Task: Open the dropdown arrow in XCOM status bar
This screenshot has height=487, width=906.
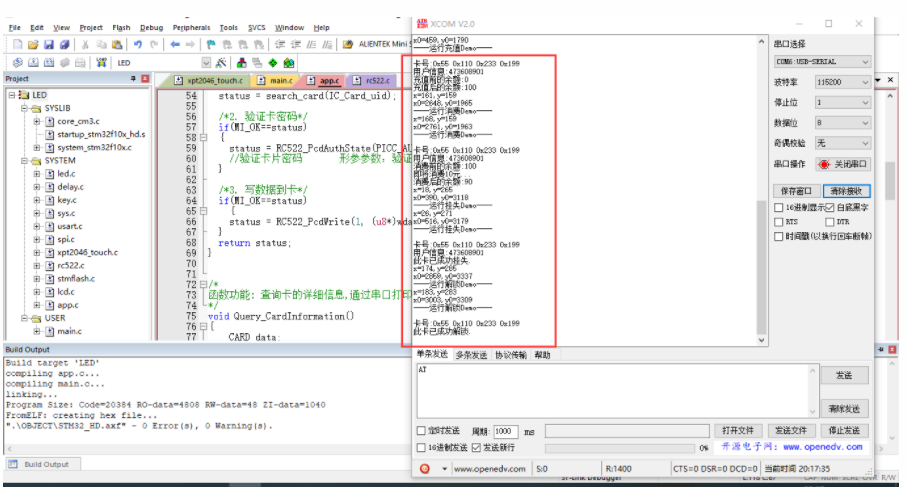Action: [444, 469]
